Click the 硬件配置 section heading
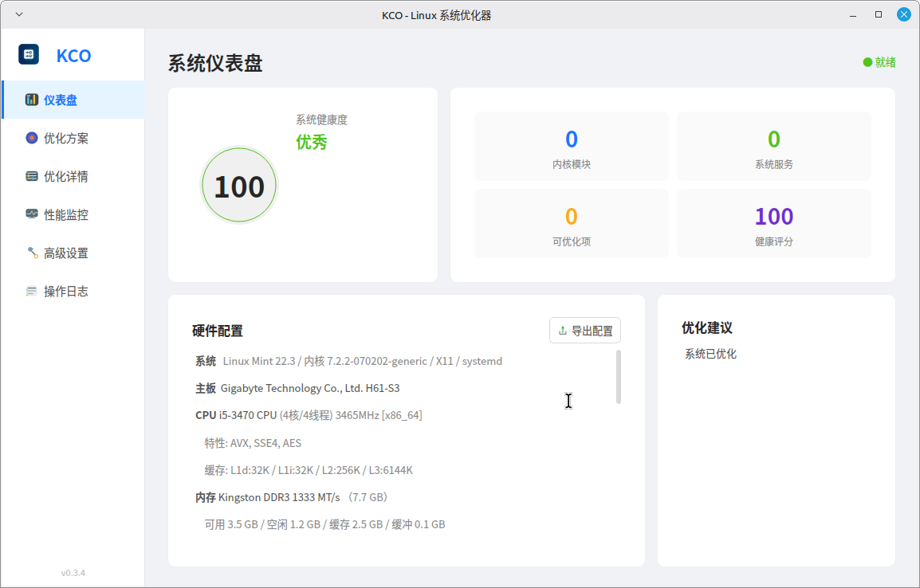The height and width of the screenshot is (588, 920). click(x=218, y=331)
